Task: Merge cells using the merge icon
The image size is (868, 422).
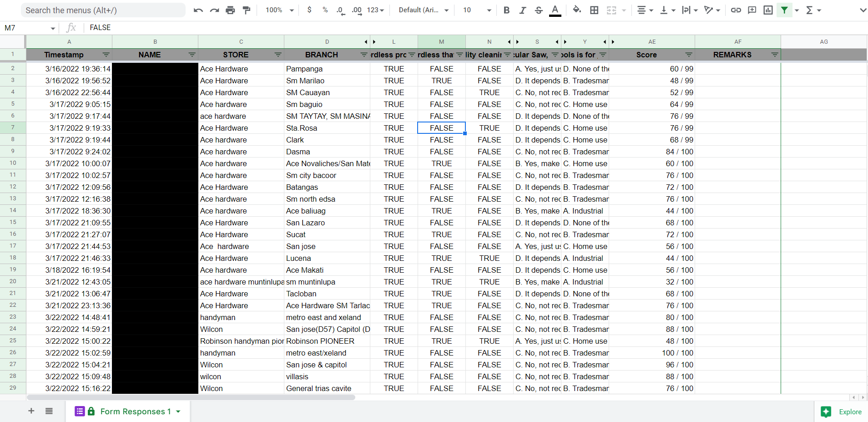Action: click(611, 10)
